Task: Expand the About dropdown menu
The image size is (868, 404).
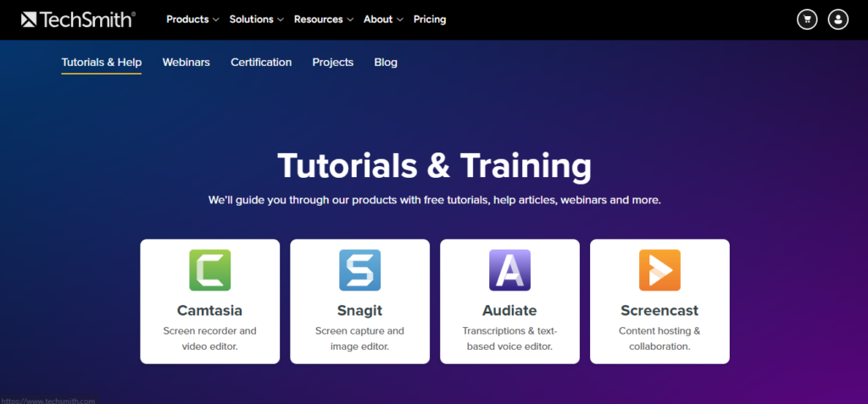Action: 383,19
